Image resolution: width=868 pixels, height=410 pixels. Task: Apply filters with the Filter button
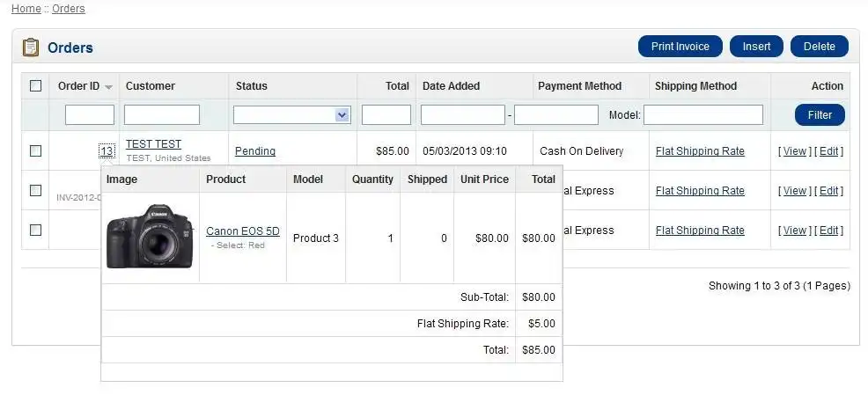point(819,115)
